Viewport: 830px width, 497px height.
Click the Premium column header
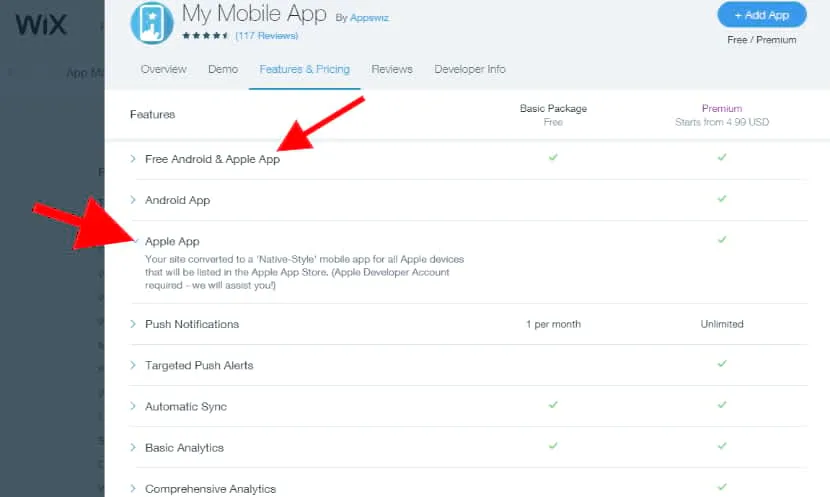[722, 109]
